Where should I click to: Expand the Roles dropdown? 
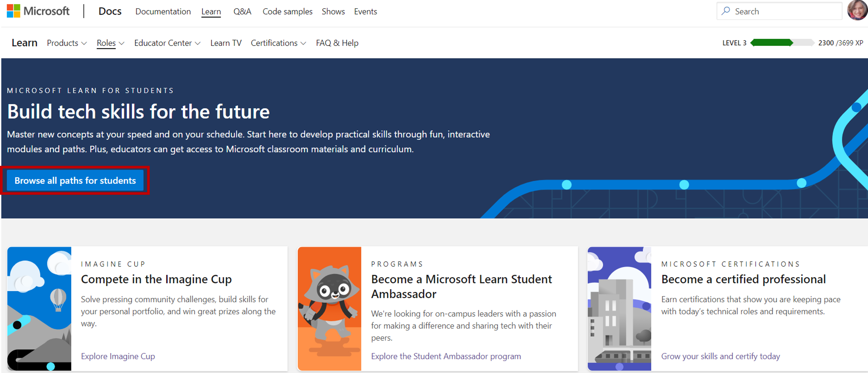pos(110,43)
